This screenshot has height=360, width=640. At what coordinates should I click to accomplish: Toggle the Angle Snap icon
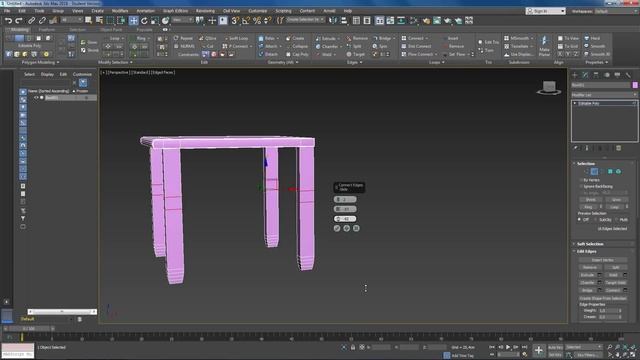coord(246,20)
